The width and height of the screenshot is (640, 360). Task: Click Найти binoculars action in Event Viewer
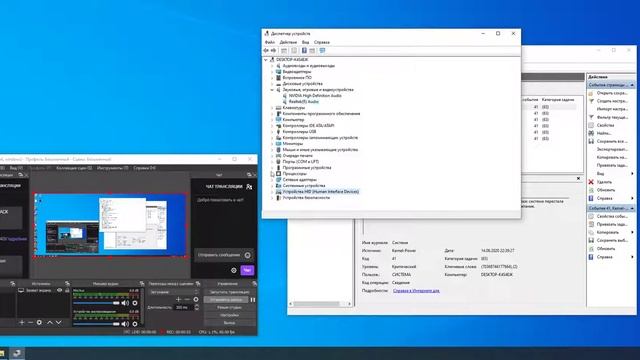click(x=591, y=133)
